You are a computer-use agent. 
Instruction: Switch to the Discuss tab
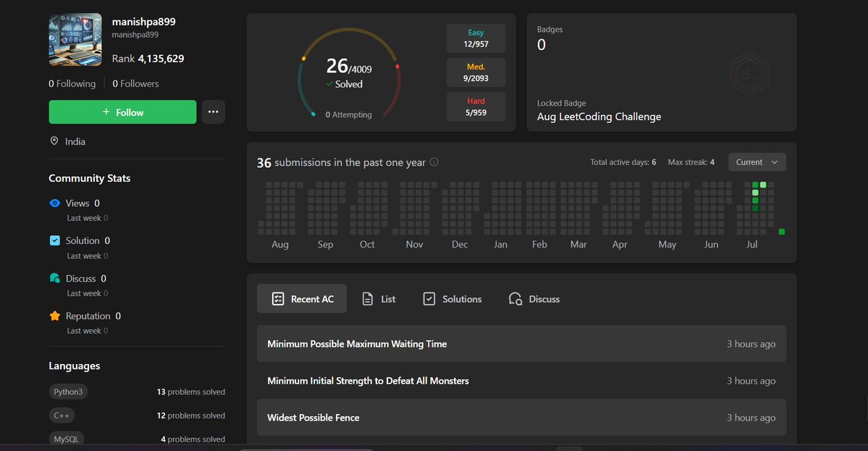[x=534, y=299]
